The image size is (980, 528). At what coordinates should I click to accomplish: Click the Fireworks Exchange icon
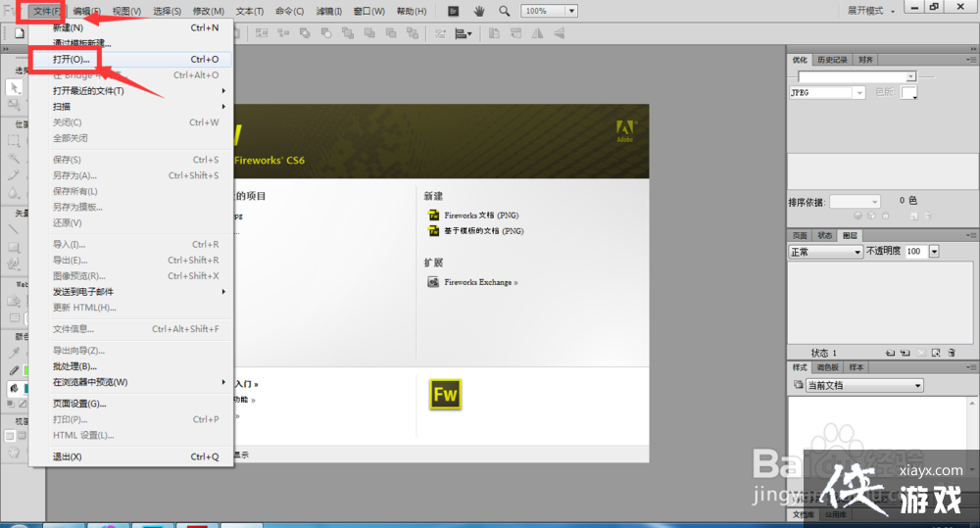pyautogui.click(x=433, y=282)
